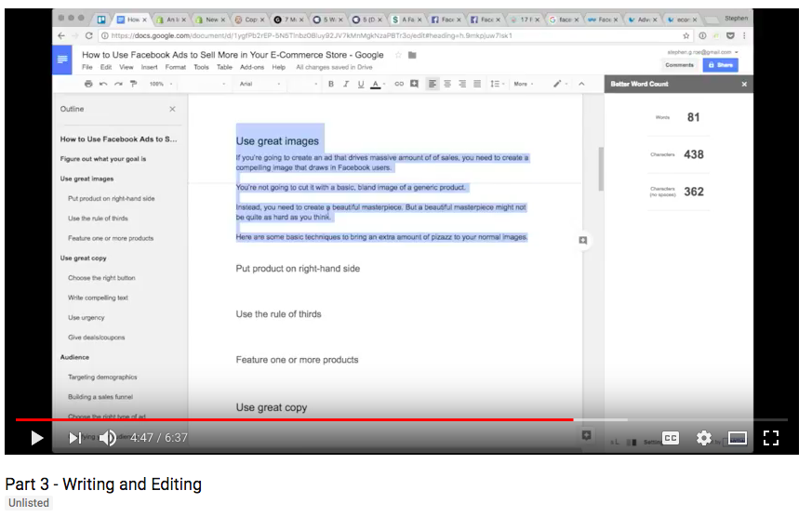This screenshot has width=812, height=517.
Task: Open the Help menu
Action: (x=279, y=67)
